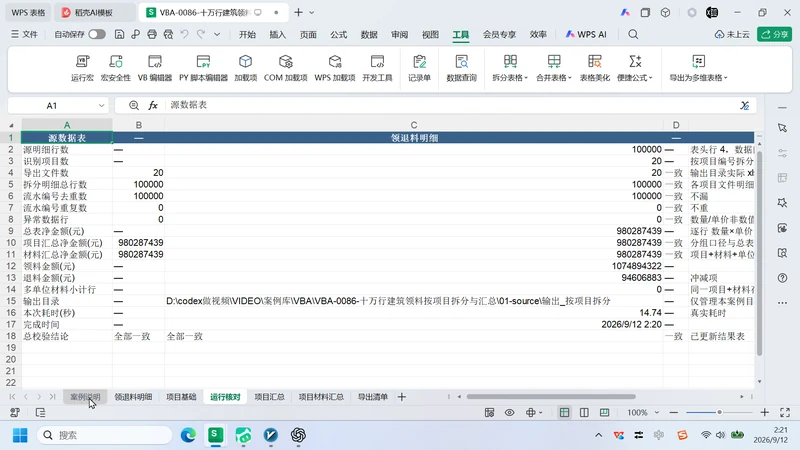Open 数据查询 tool
The height and width of the screenshot is (450, 800).
[461, 68]
